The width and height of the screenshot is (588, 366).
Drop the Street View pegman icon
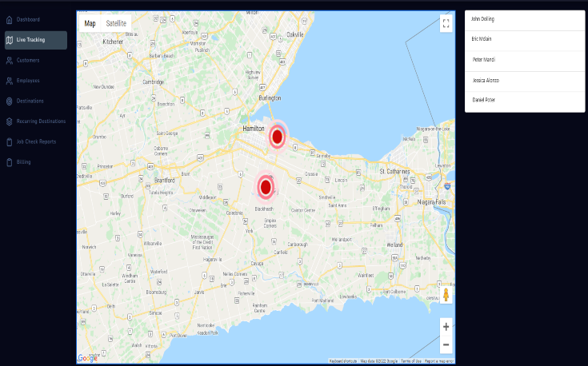point(446,295)
